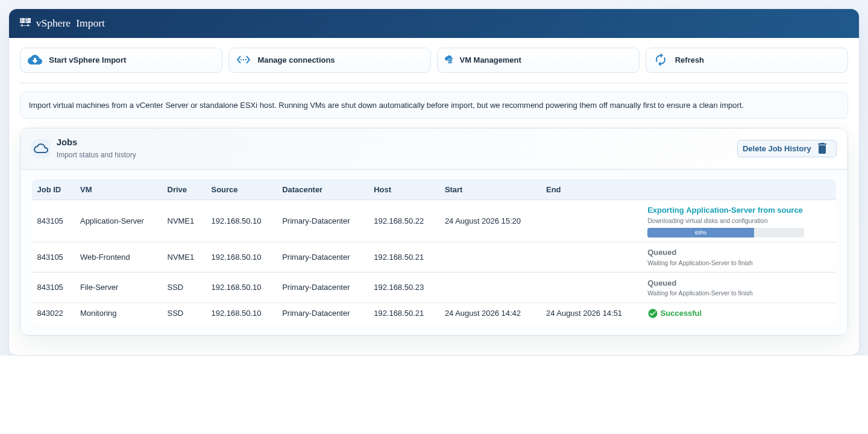The width and height of the screenshot is (868, 434).
Task: Click the cloud download icon for Start vSphere Import
Action: pos(35,60)
